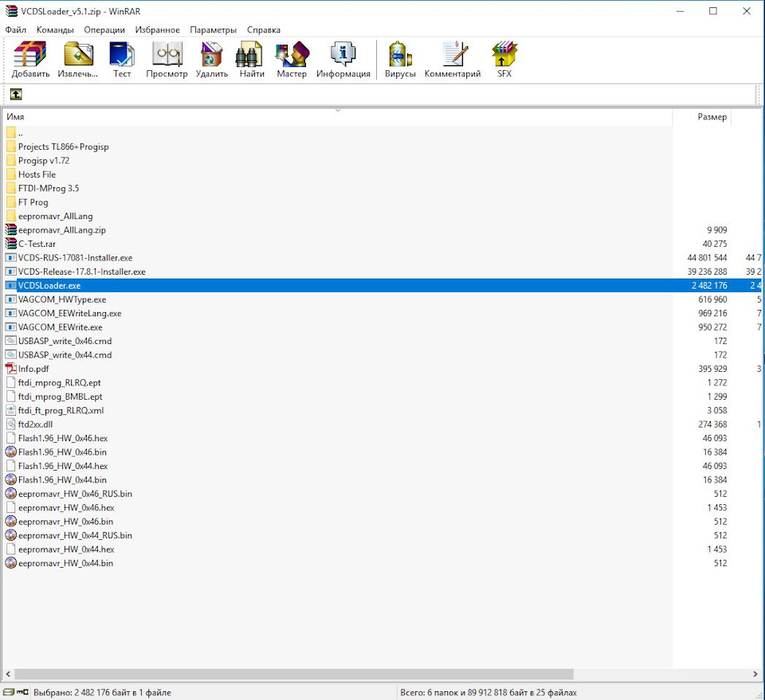The width and height of the screenshot is (765, 700).
Task: Click the disk icon in status bar
Action: [x=8, y=692]
